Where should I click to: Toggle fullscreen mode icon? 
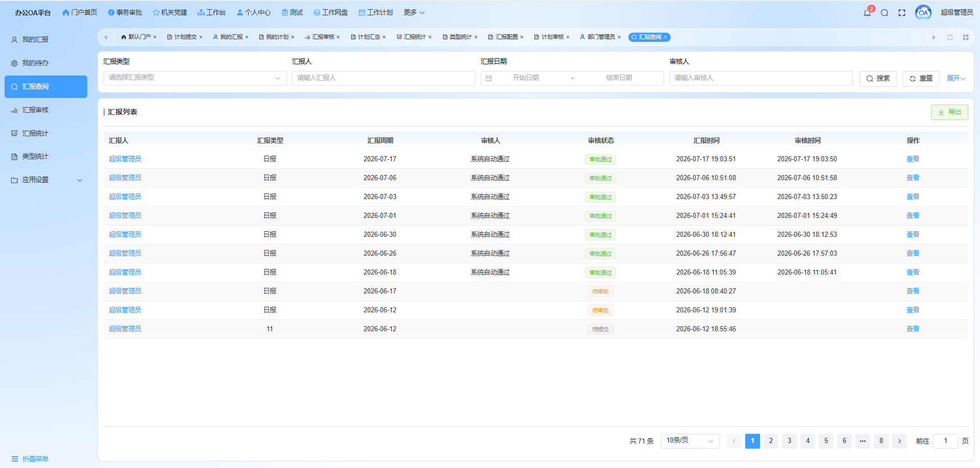coord(902,13)
